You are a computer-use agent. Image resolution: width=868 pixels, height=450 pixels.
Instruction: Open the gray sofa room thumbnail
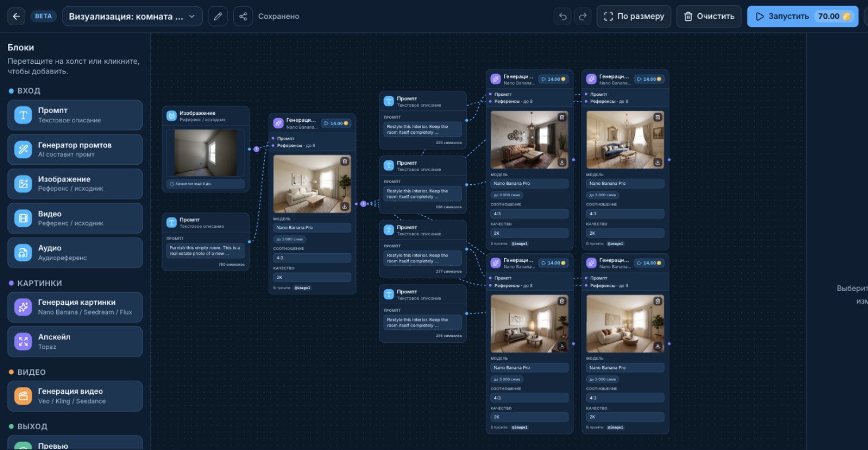[x=528, y=324]
